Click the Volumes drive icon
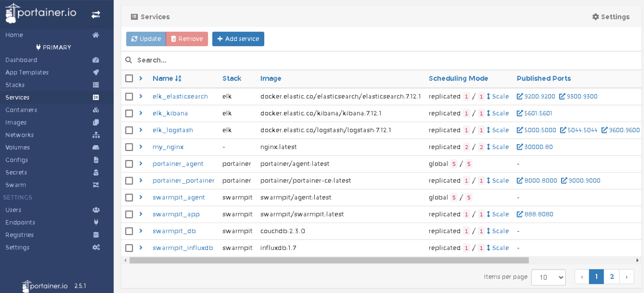This screenshot has width=644, height=293. (96, 147)
